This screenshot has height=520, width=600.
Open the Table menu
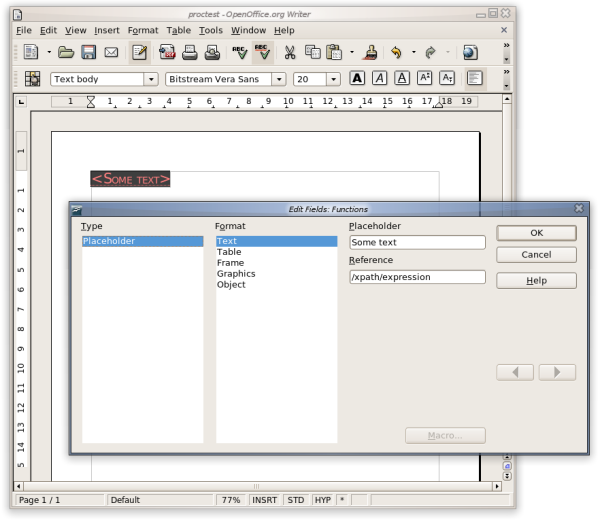(x=178, y=30)
